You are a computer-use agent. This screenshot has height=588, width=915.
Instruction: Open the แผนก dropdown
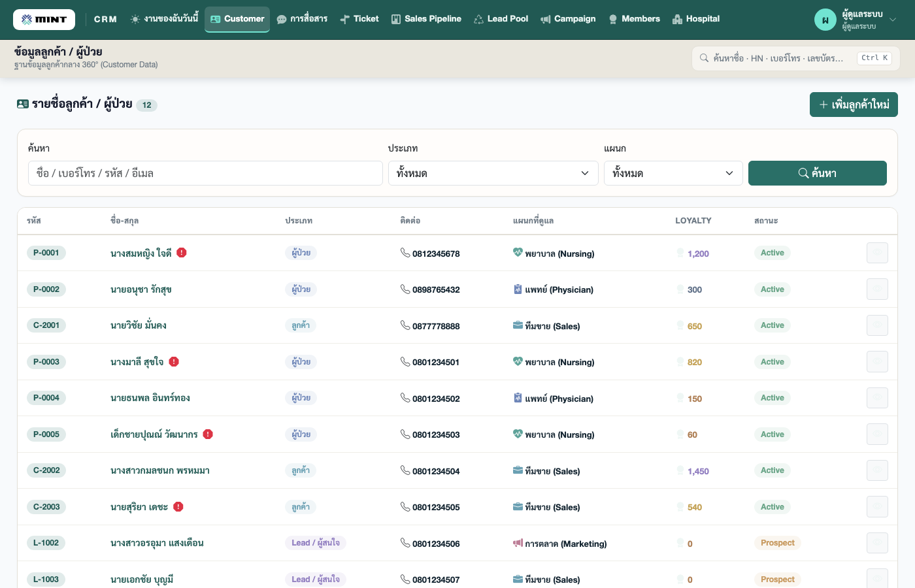(x=673, y=173)
